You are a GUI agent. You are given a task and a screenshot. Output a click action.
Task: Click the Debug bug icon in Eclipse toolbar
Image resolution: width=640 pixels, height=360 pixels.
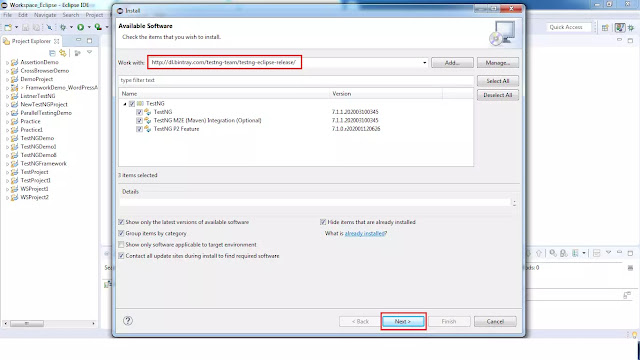(x=63, y=27)
